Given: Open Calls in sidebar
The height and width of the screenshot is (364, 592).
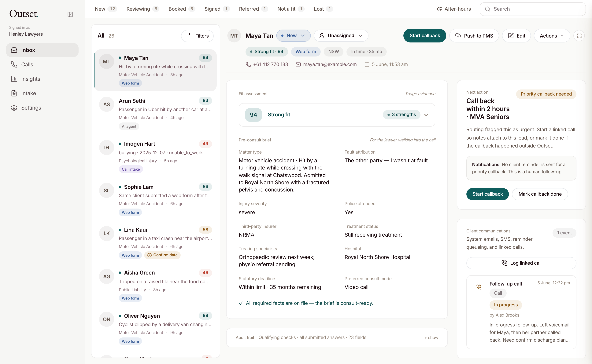Looking at the screenshot, I should coord(42,64).
